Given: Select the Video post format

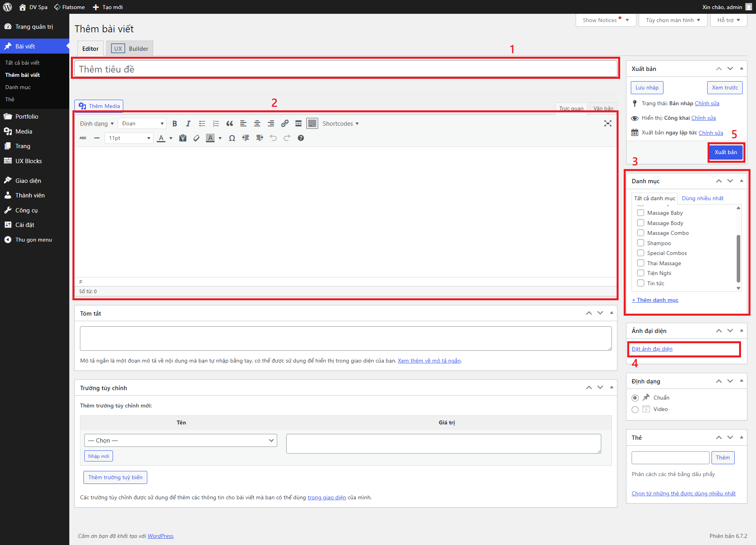Looking at the screenshot, I should click(x=635, y=409).
